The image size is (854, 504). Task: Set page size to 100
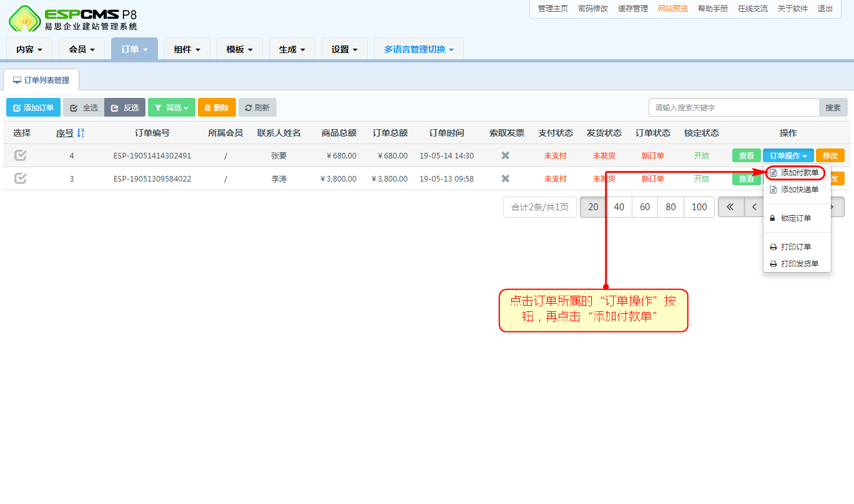click(x=699, y=207)
